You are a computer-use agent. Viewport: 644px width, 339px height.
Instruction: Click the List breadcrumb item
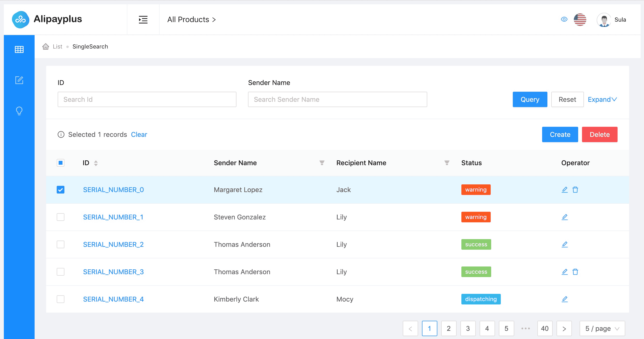pyautogui.click(x=57, y=47)
